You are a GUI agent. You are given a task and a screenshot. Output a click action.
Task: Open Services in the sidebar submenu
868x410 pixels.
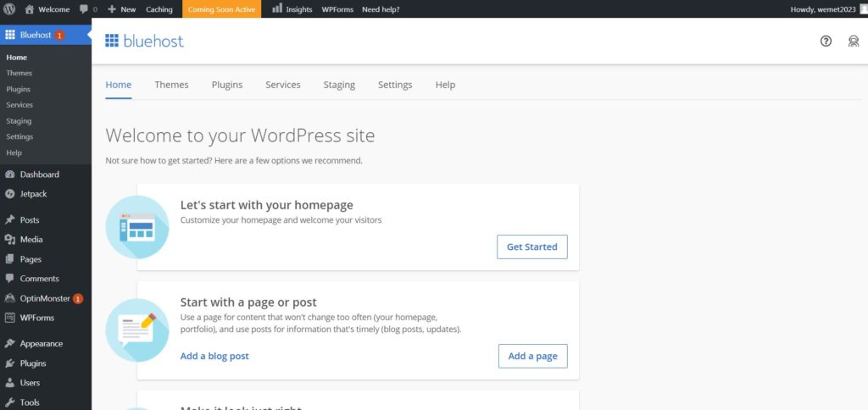pos(19,104)
